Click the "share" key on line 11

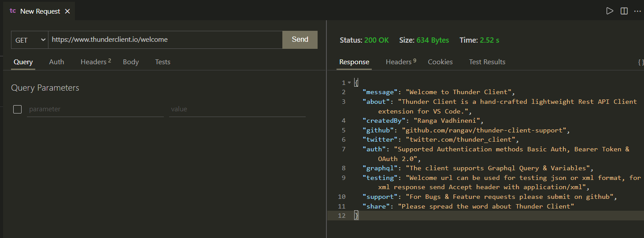376,206
